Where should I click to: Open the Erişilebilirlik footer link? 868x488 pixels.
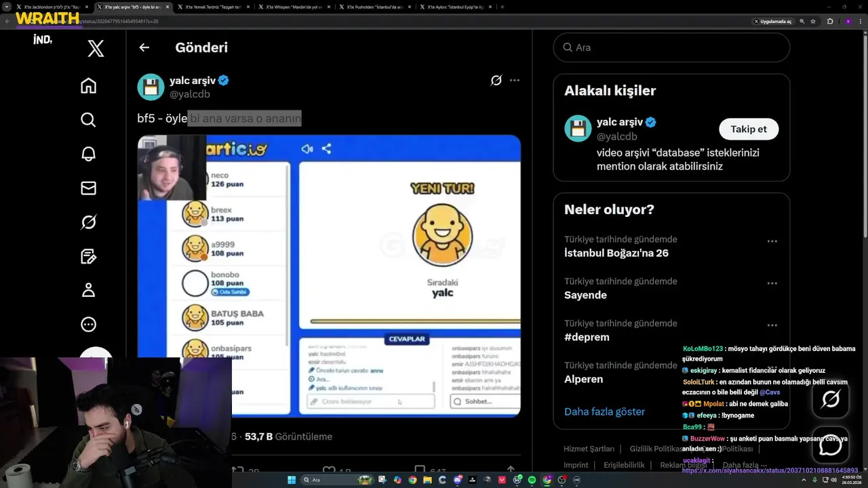pyautogui.click(x=624, y=465)
